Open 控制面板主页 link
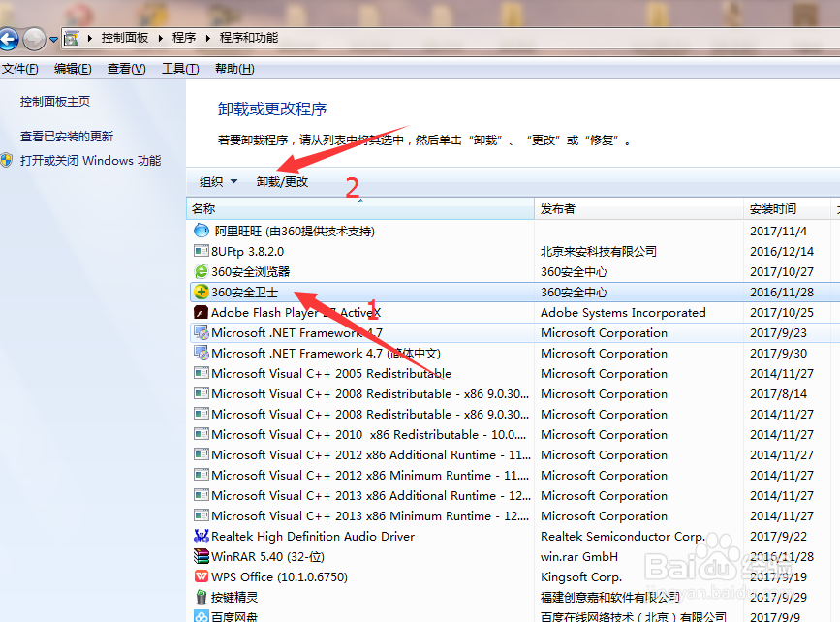This screenshot has width=840, height=622. point(54,102)
